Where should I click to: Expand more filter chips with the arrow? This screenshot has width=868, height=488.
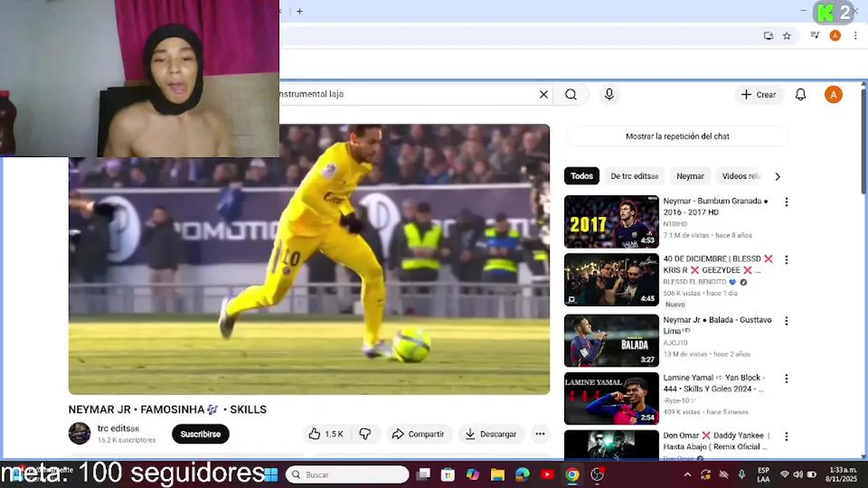[x=777, y=176]
